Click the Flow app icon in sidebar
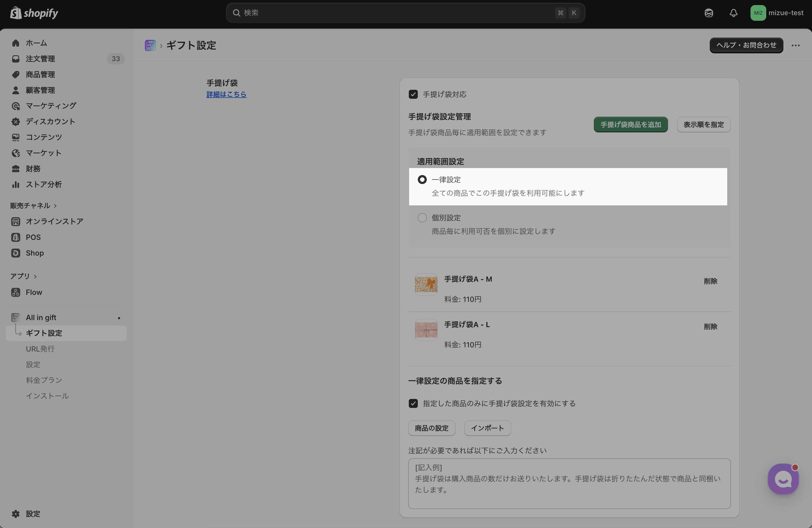 16,292
